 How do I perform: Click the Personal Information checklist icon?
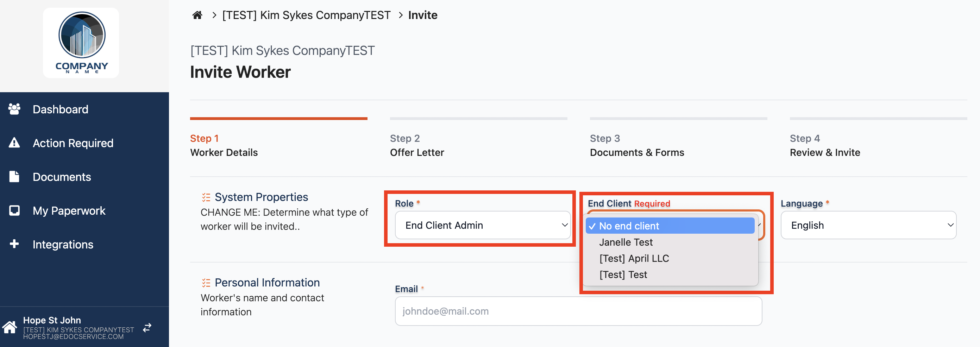click(x=206, y=283)
